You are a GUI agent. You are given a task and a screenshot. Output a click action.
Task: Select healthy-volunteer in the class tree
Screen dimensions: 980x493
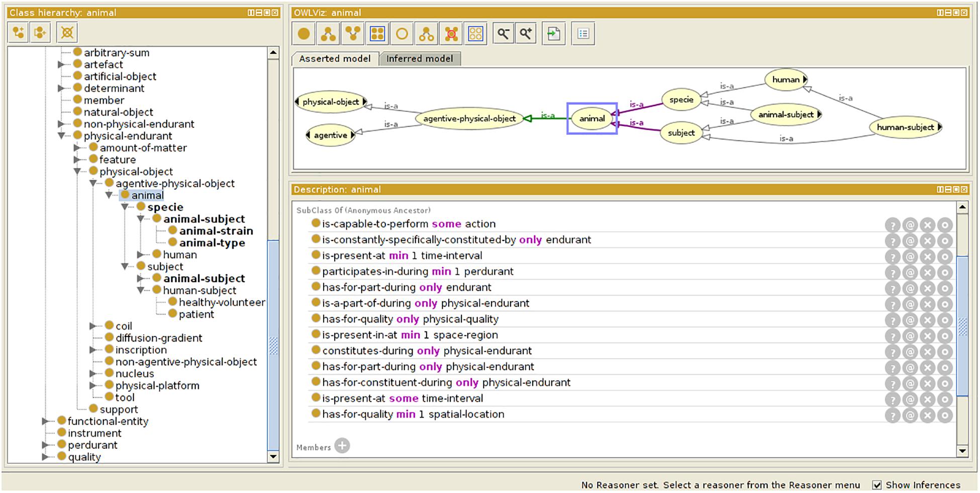(x=222, y=302)
